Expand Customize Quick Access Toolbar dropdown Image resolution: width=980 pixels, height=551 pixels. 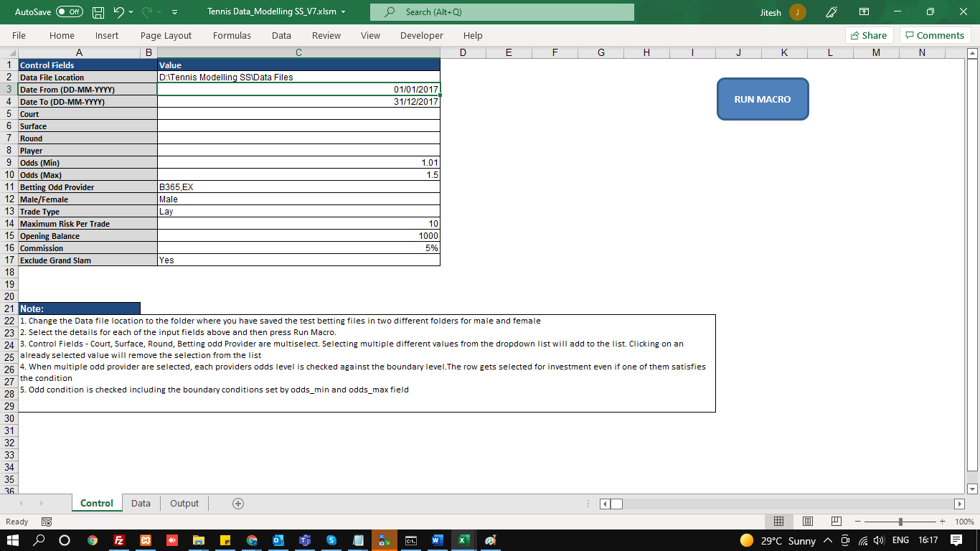point(175,12)
